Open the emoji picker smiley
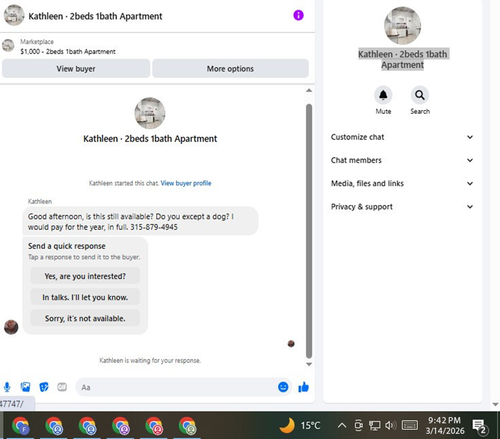 coord(283,387)
